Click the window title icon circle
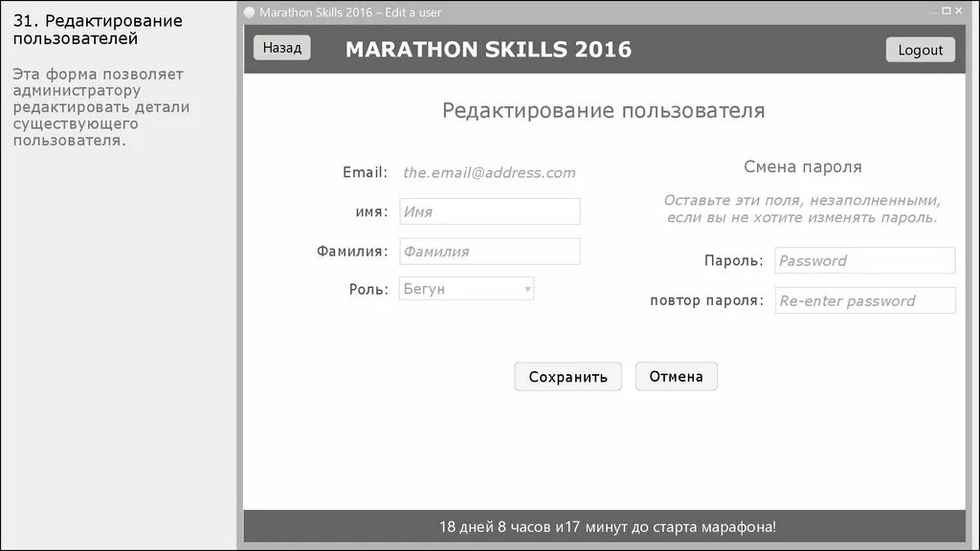Viewport: 980px width, 551px height. pyautogui.click(x=250, y=12)
